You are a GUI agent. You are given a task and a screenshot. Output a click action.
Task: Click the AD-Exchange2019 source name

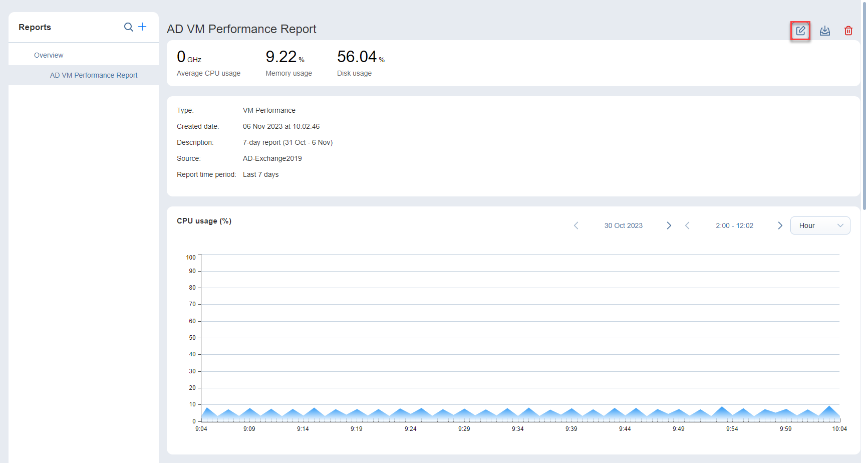click(272, 158)
